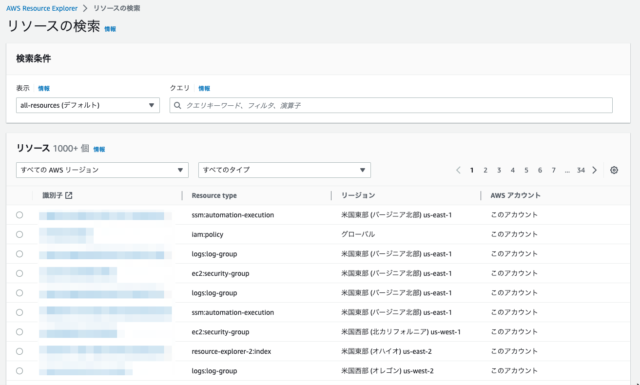Sort by the AWS アカウント column header
The height and width of the screenshot is (385, 640).
516,196
